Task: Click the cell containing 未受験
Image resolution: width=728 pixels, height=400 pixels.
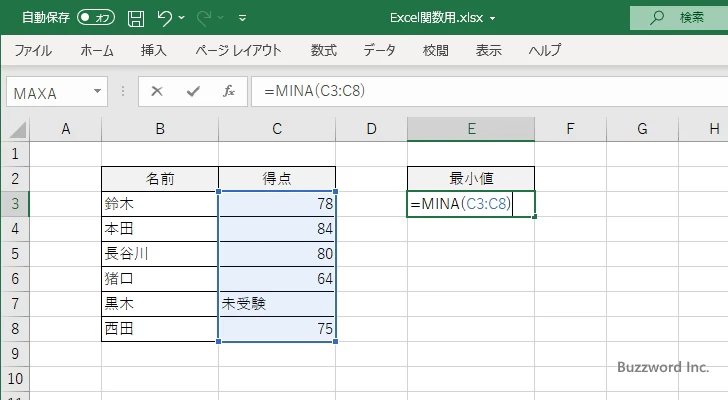Action: pyautogui.click(x=277, y=304)
